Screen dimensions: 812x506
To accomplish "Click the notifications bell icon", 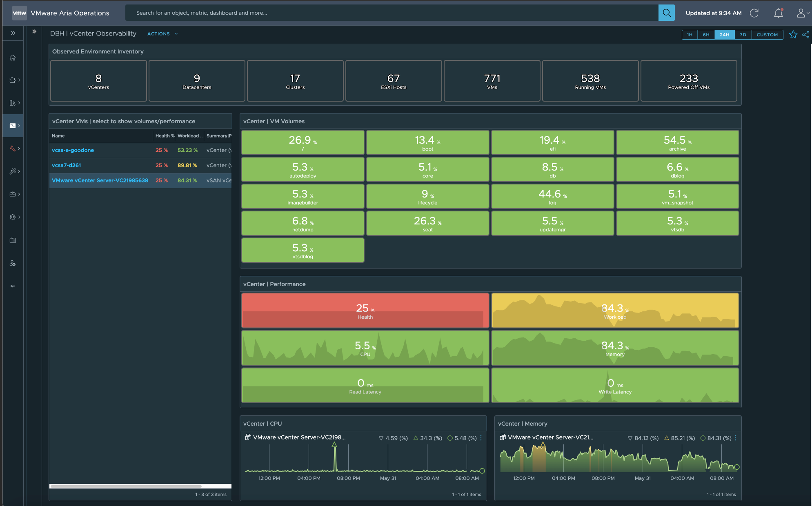I will [x=778, y=13].
